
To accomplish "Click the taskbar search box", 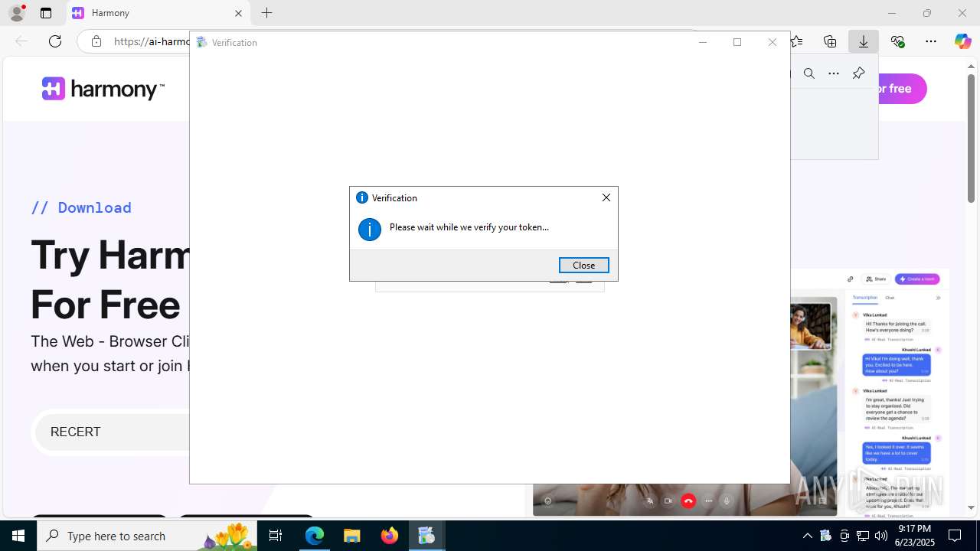I will [148, 536].
